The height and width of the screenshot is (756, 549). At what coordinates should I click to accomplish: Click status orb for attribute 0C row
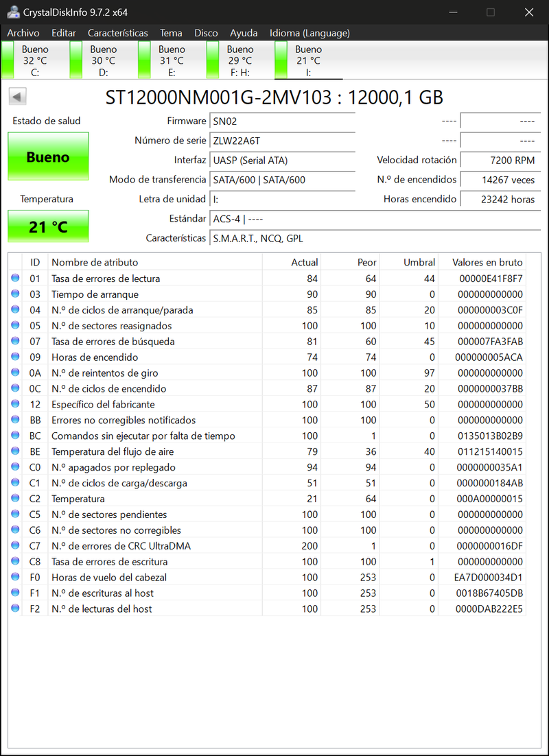point(15,388)
